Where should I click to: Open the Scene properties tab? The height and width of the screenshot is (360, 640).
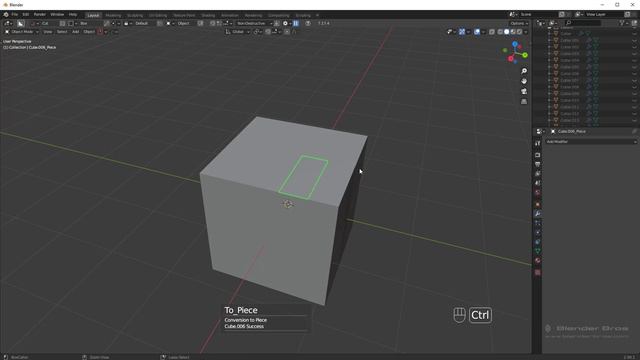pyautogui.click(x=538, y=183)
